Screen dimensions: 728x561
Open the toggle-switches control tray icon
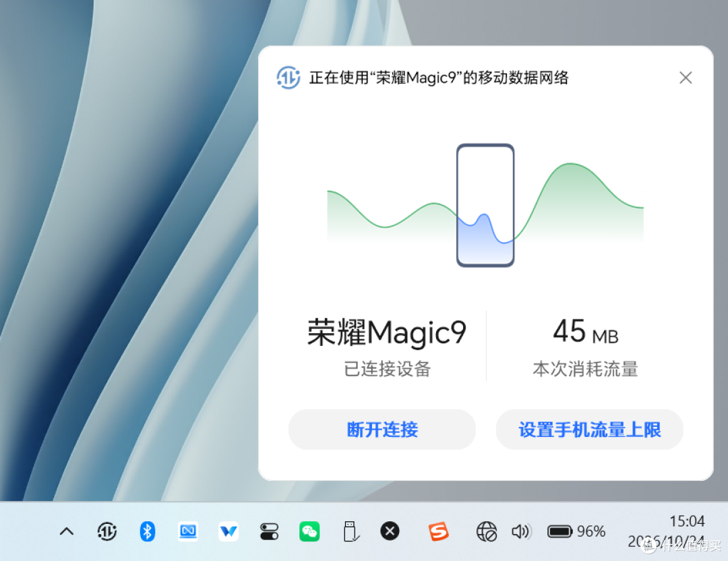(269, 532)
